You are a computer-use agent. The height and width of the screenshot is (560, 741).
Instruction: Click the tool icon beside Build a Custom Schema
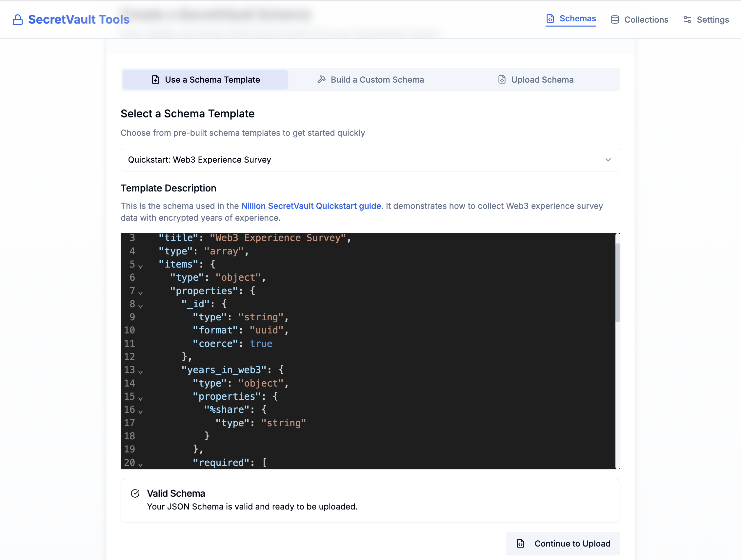pyautogui.click(x=322, y=80)
